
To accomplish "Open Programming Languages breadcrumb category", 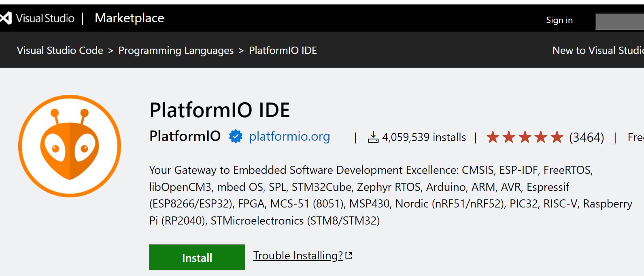I will pos(176,51).
